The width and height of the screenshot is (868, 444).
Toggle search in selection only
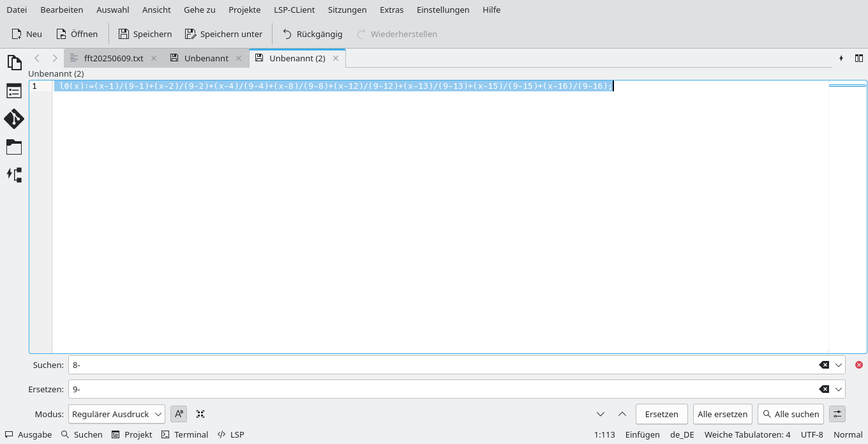click(200, 414)
